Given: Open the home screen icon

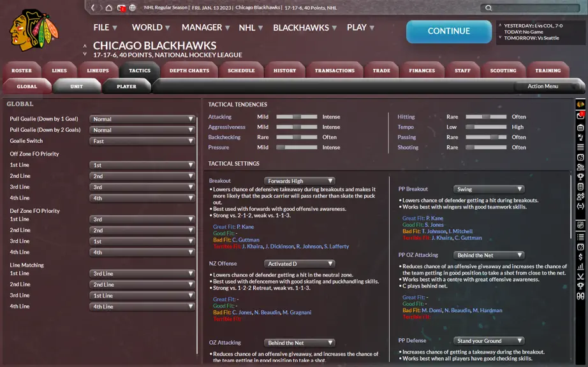Looking at the screenshot, I should coord(109,8).
